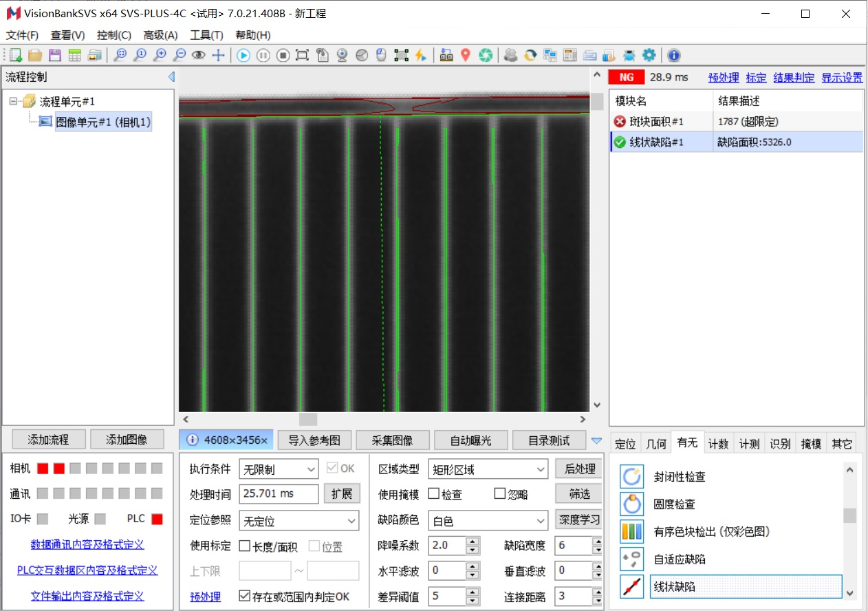The width and height of the screenshot is (868, 611).
Task: Open the 区域类型 dropdown showing 矩形区域
Action: click(x=488, y=469)
